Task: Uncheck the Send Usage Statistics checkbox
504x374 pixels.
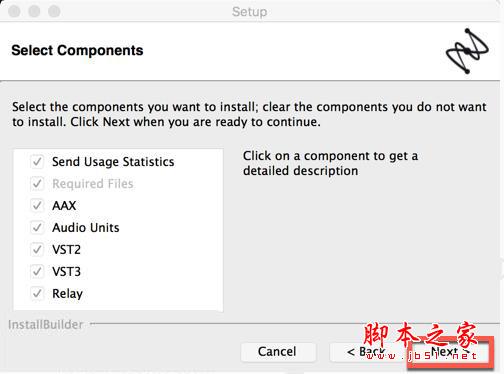Action: tap(37, 162)
